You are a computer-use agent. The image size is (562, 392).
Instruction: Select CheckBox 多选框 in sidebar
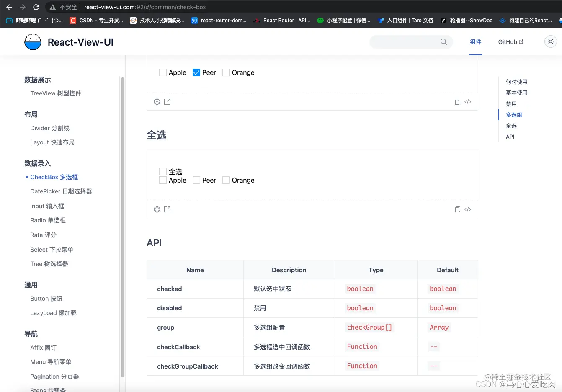54,177
